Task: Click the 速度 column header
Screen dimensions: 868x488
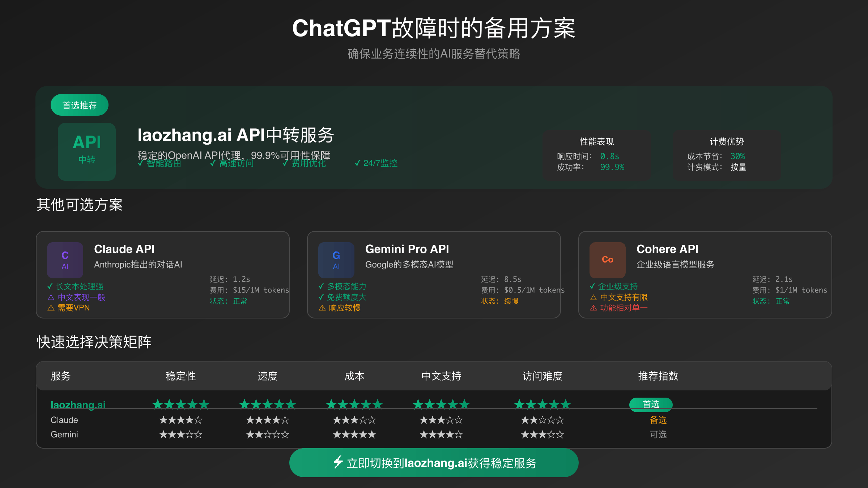Action: click(268, 376)
